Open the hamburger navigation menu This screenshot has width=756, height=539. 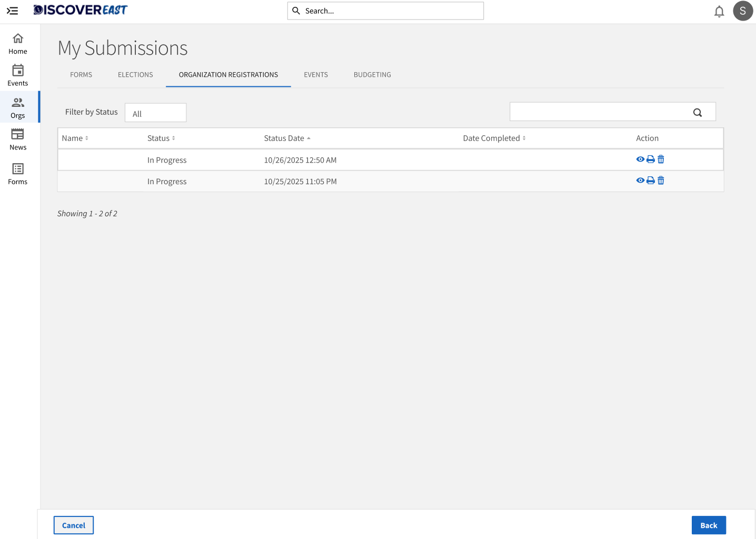pyautogui.click(x=12, y=11)
